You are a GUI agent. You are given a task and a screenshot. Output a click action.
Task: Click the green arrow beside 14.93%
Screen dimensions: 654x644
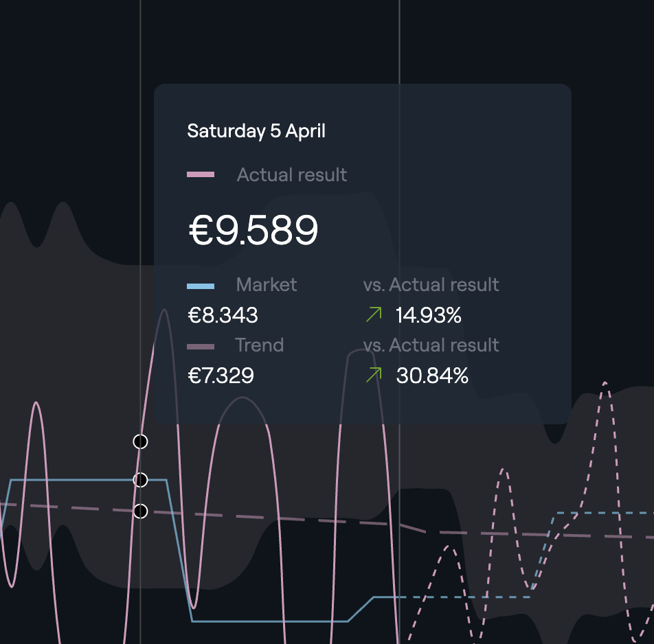coord(374,314)
